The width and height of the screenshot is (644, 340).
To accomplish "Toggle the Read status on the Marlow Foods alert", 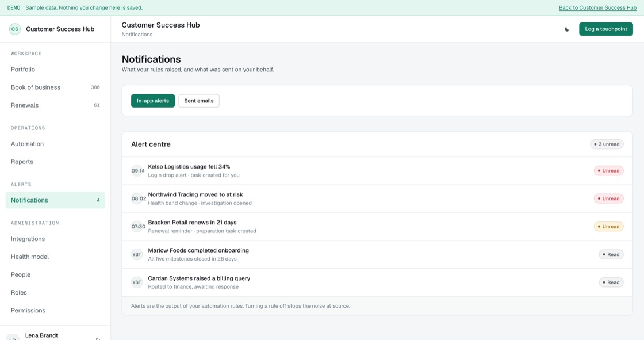I will pyautogui.click(x=611, y=254).
